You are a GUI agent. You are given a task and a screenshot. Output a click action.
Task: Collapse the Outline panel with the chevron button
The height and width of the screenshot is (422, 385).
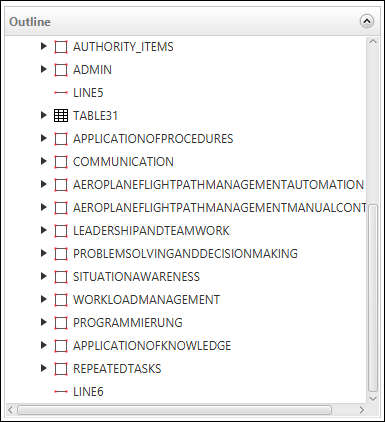pyautogui.click(x=367, y=21)
